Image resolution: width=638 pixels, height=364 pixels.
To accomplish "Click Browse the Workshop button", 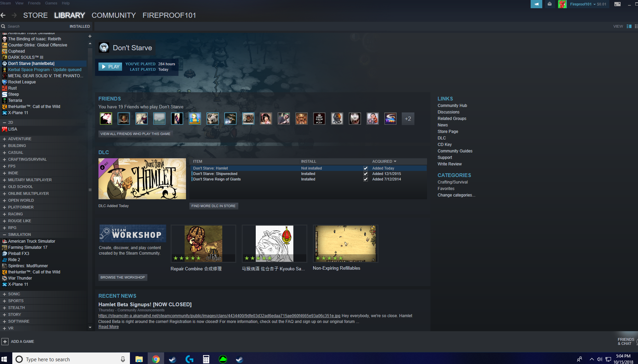I will (123, 277).
